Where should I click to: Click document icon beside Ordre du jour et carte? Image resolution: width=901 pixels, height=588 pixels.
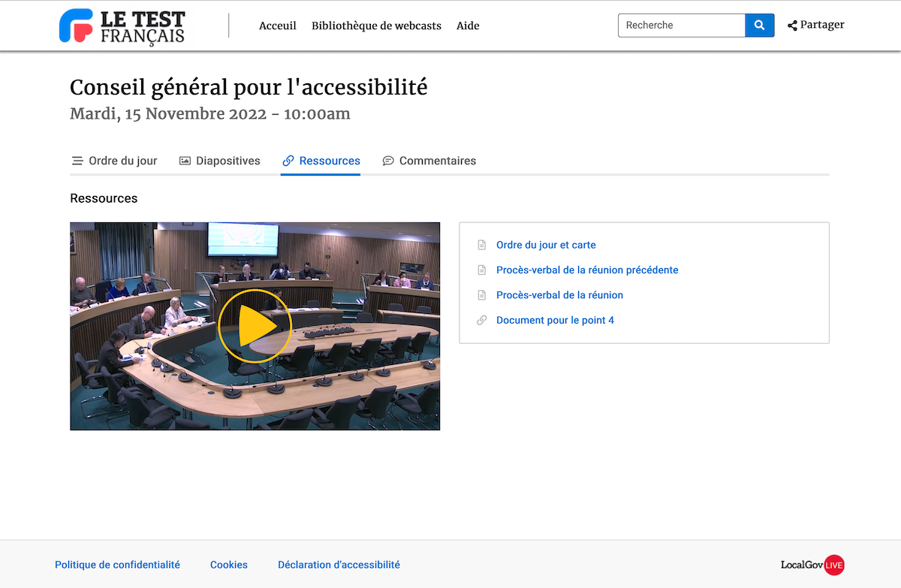pyautogui.click(x=482, y=245)
